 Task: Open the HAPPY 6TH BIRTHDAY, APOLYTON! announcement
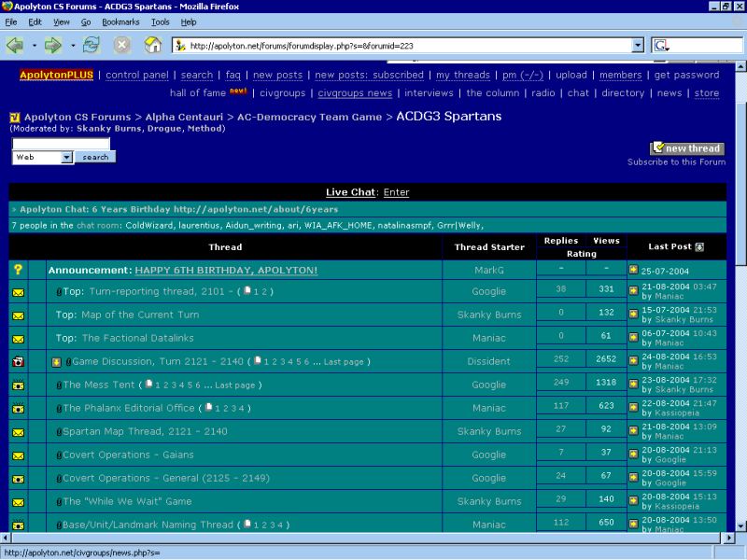(x=226, y=271)
